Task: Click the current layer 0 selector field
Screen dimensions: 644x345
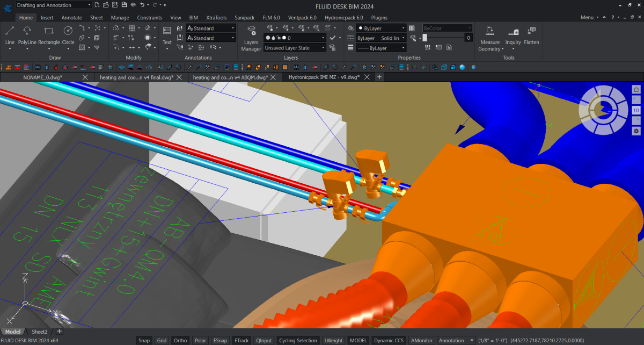Action: [x=295, y=38]
